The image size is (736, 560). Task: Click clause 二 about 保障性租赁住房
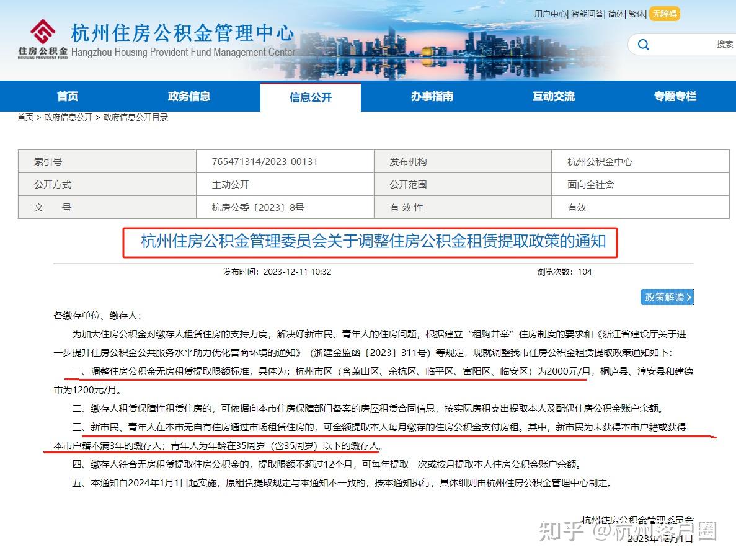pos(368,409)
